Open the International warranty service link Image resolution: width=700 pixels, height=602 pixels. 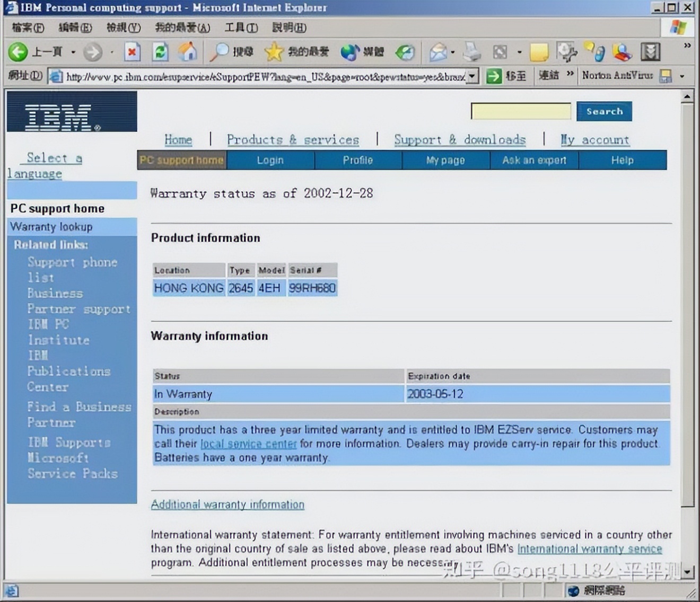[x=590, y=548]
